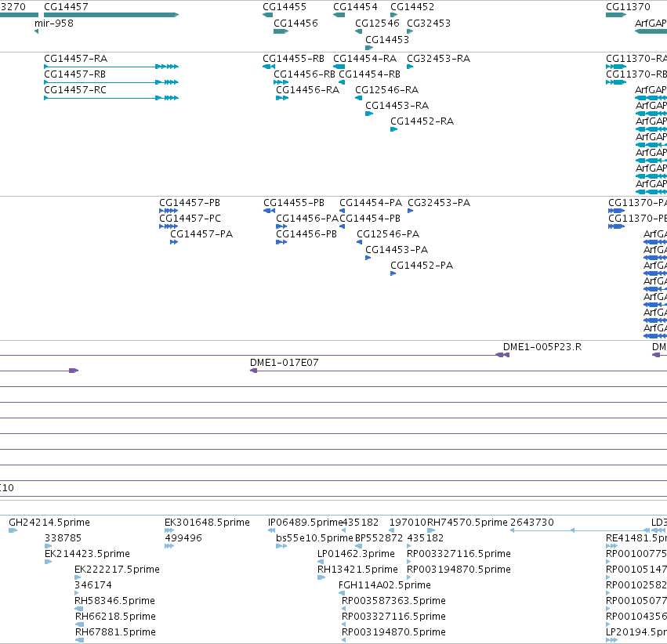Viewport: 667px width, 644px height.
Task: Open EST RH74570.5prime
Action: (467, 522)
